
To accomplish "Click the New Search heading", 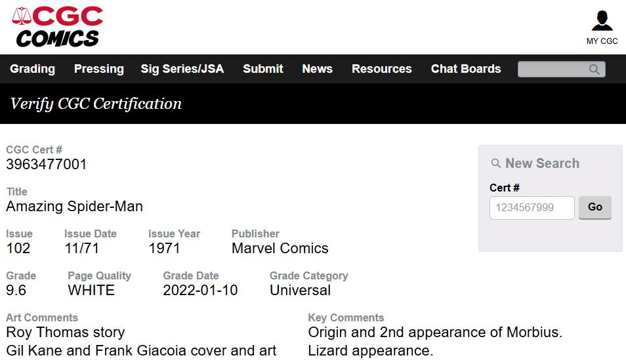I will tap(542, 163).
